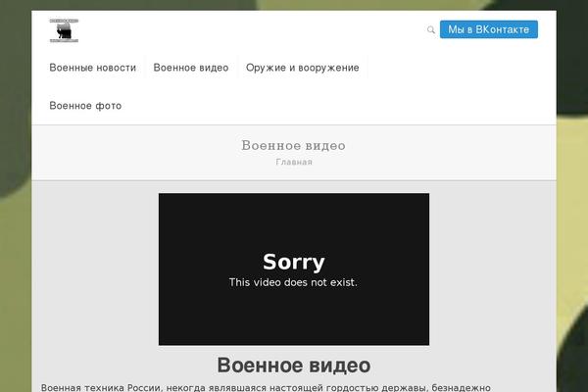This screenshot has height=392, width=588.
Task: Open the Военные новости menu item
Action: click(93, 68)
